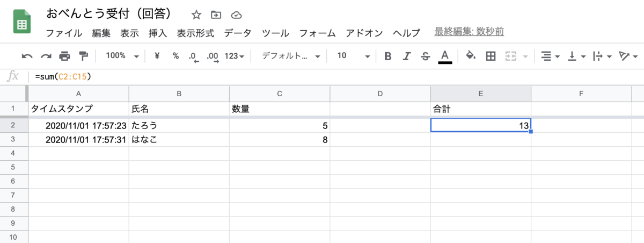
Task: Open the fill color picker
Action: click(471, 56)
